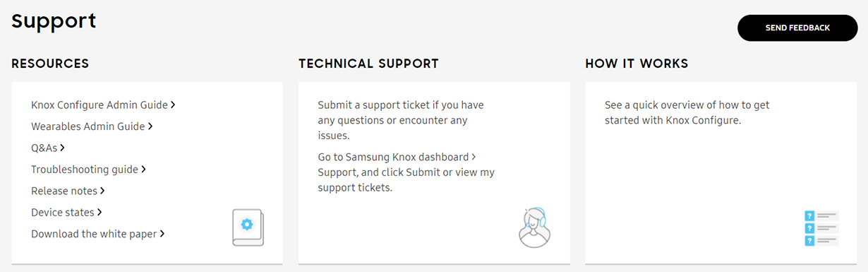Open the Release notes link
This screenshot has width=868, height=272.
(68, 191)
